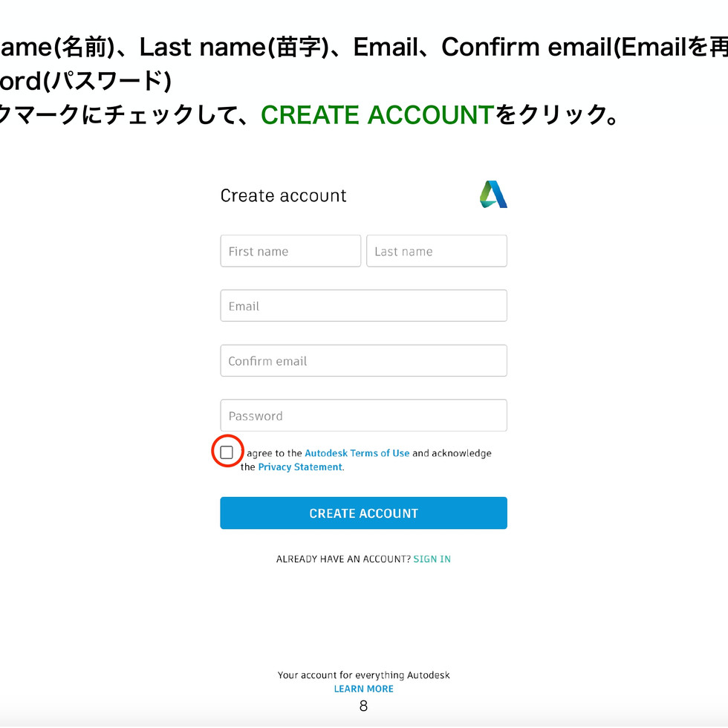This screenshot has width=728, height=728.
Task: Focus the First name field
Action: (x=290, y=251)
